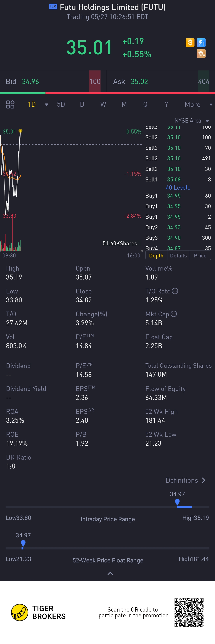Tap the Sell1 35.08 order row
This screenshot has height=644, width=215.
click(178, 179)
